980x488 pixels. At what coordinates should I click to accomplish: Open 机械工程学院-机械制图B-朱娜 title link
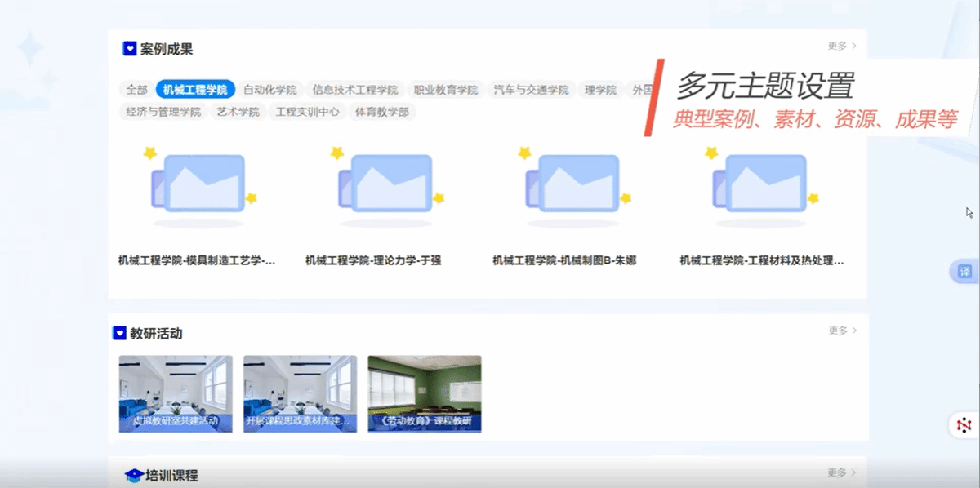564,261
